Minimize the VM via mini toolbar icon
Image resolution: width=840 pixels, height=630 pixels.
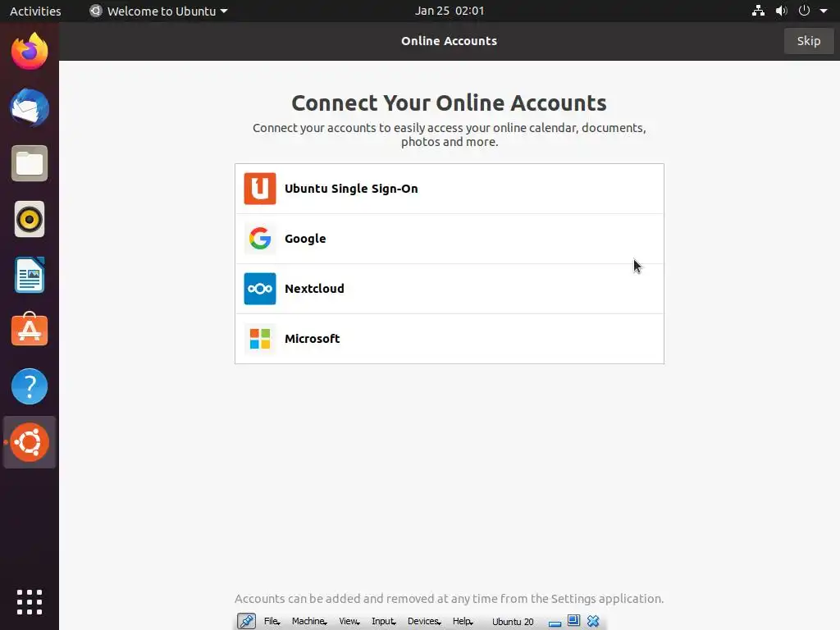pos(555,623)
